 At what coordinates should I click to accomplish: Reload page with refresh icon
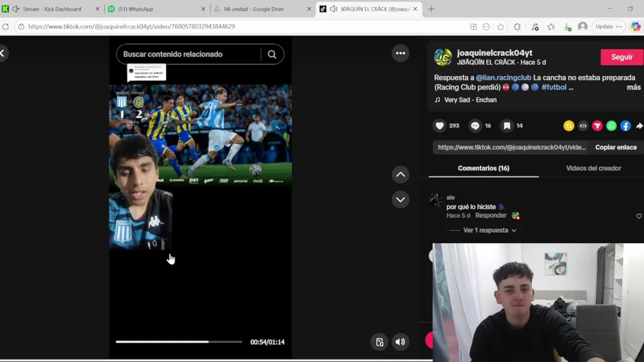coord(5,27)
